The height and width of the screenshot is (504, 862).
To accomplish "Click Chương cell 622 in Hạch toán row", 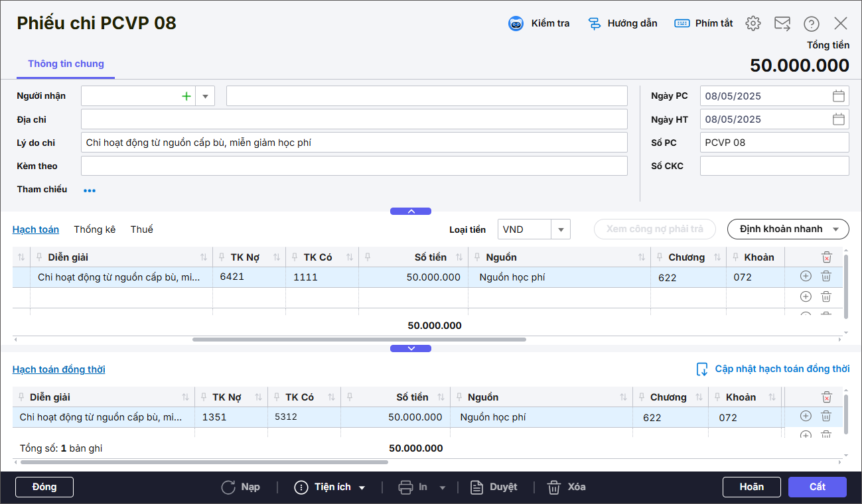I will (688, 277).
